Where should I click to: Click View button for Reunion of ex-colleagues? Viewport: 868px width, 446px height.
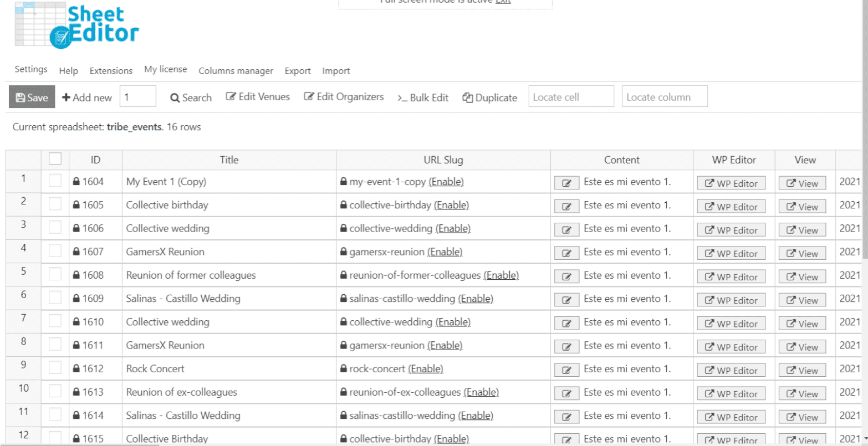802,394
